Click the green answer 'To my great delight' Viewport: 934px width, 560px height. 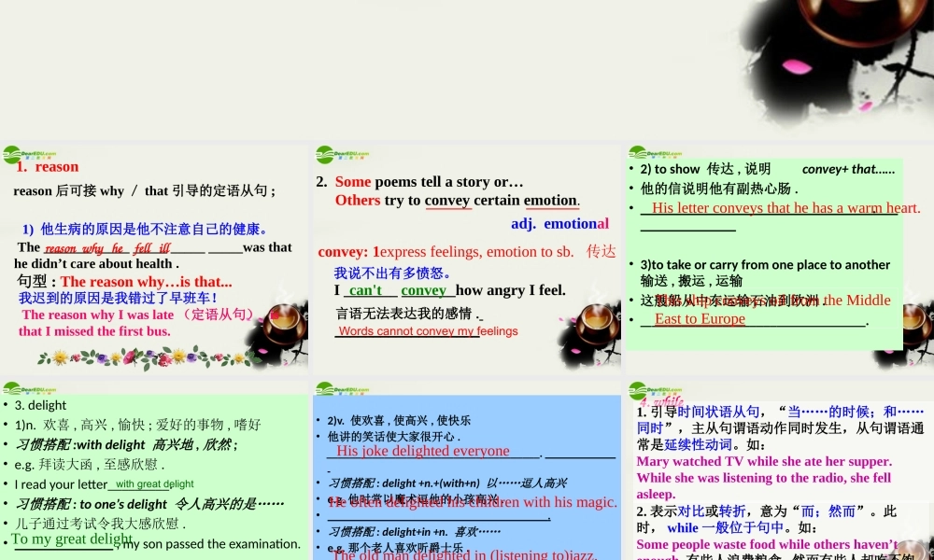[x=72, y=539]
